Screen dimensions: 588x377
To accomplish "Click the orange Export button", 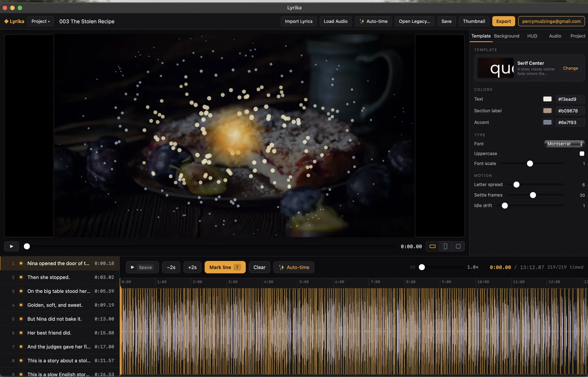I will coord(503,21).
